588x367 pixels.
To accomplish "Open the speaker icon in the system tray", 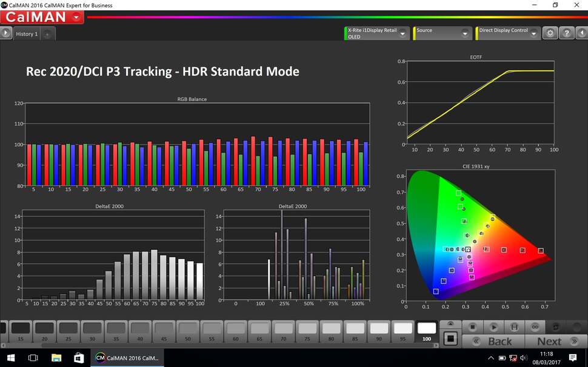I will click(x=524, y=358).
